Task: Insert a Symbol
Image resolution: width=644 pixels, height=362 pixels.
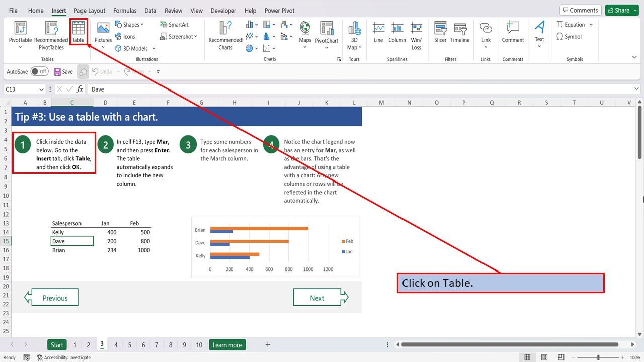Action: point(571,36)
